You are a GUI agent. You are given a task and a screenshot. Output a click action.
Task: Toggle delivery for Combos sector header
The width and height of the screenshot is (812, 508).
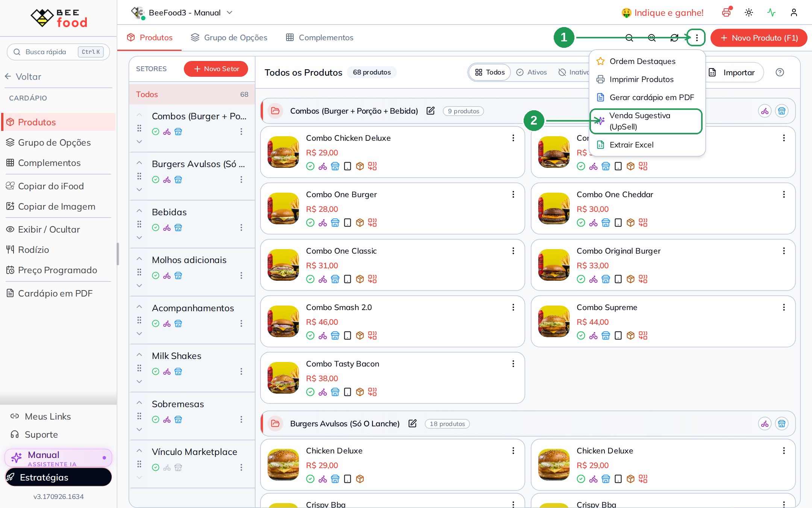pos(765,111)
